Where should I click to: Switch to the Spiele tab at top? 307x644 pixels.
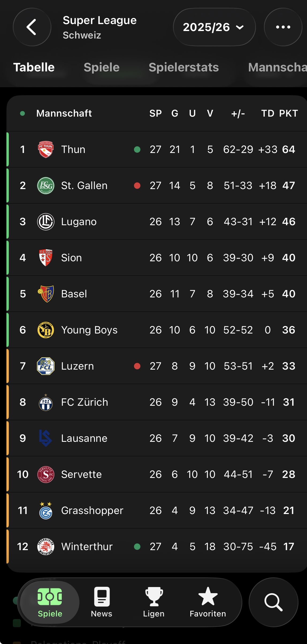[102, 67]
